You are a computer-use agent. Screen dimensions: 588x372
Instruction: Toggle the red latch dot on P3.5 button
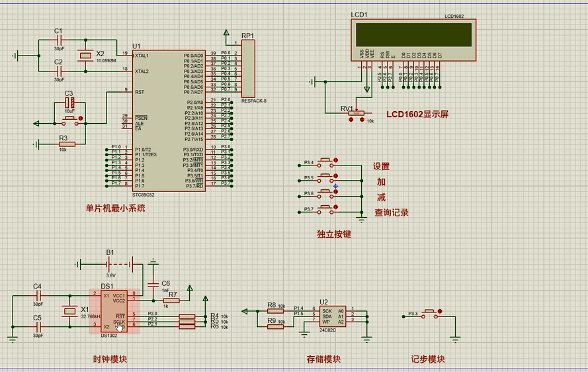coord(335,175)
